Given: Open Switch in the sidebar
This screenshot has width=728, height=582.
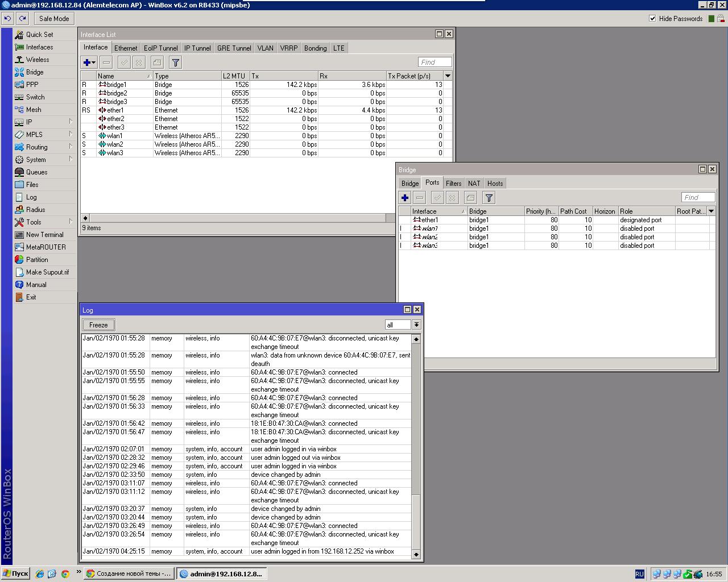Looking at the screenshot, I should 35,97.
